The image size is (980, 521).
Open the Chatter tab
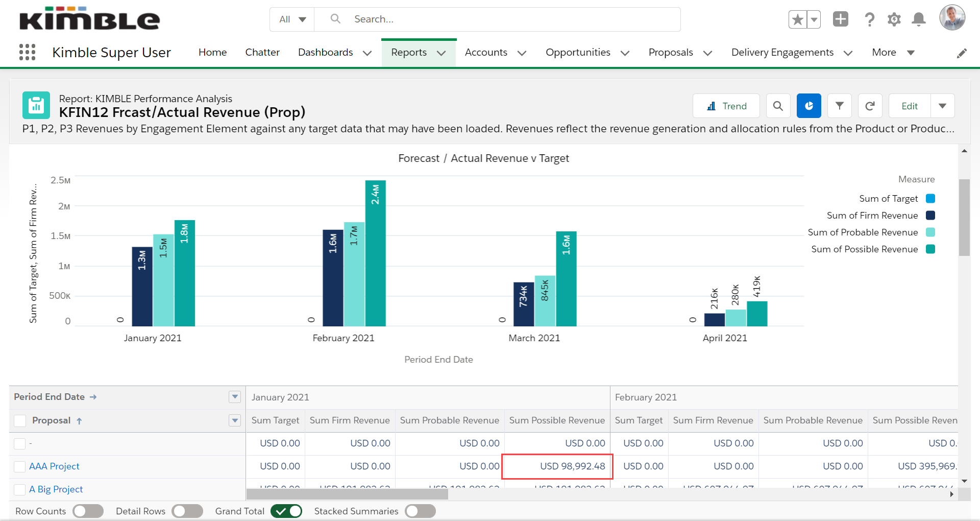(x=262, y=52)
